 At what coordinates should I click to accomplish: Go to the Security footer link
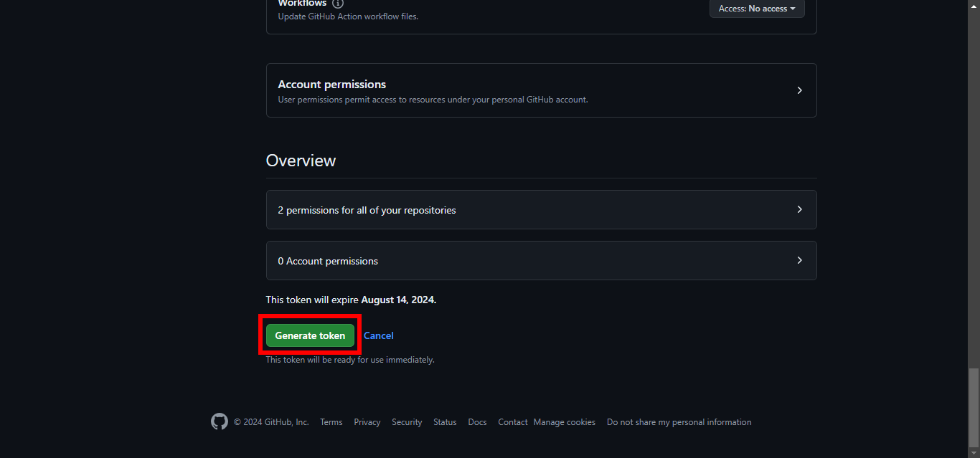(407, 422)
